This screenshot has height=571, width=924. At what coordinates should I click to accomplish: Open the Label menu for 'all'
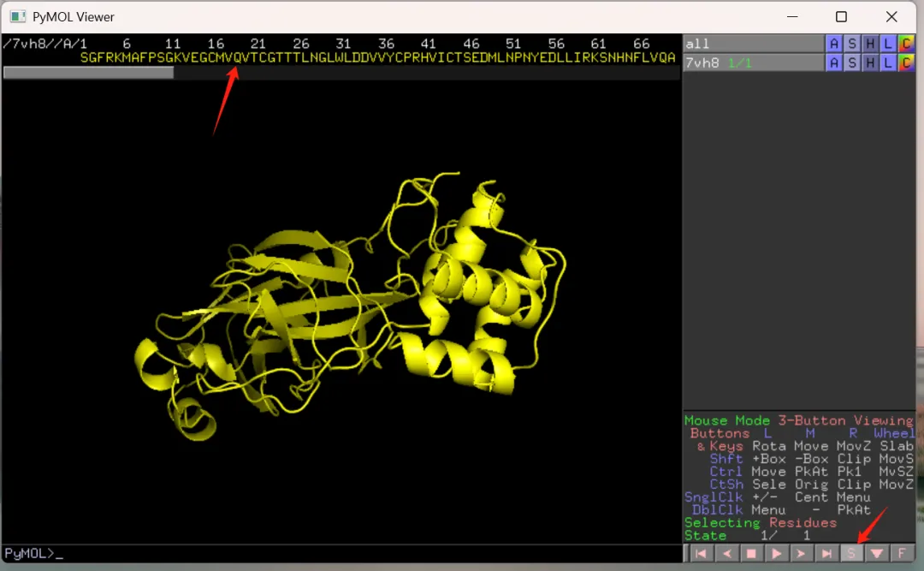pos(888,43)
